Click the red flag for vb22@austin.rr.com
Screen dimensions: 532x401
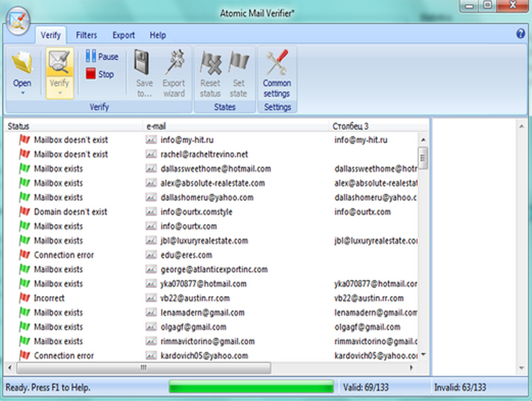[x=25, y=298]
